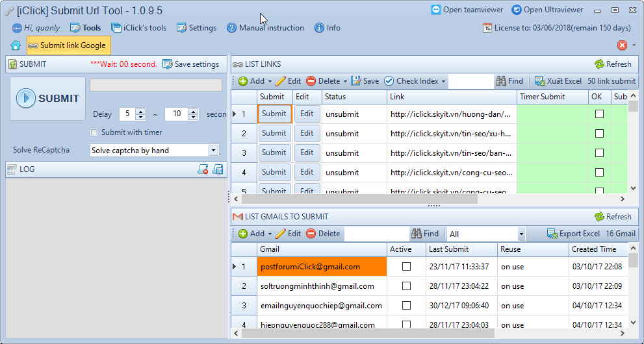Click the submit progress bar
This screenshot has width=644, height=344.
(156, 85)
